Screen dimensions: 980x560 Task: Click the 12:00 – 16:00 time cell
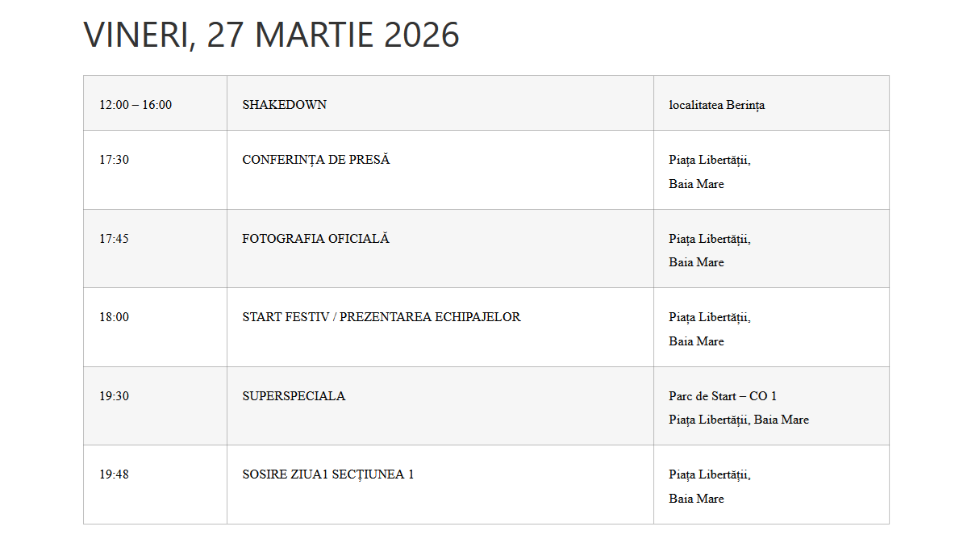pyautogui.click(x=136, y=105)
